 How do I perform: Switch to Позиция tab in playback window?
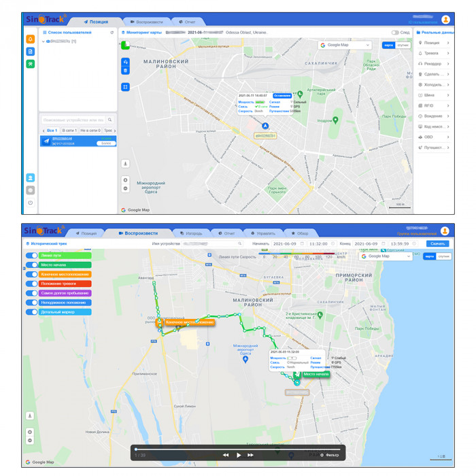(86, 233)
